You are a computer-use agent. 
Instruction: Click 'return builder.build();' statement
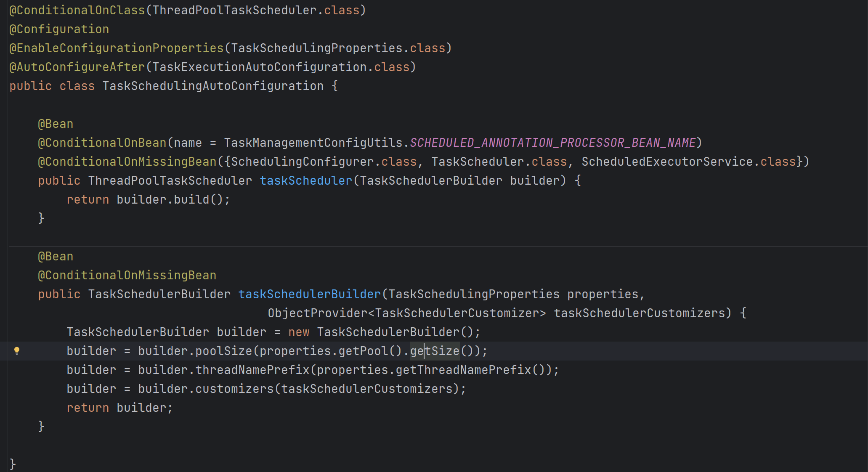click(148, 199)
